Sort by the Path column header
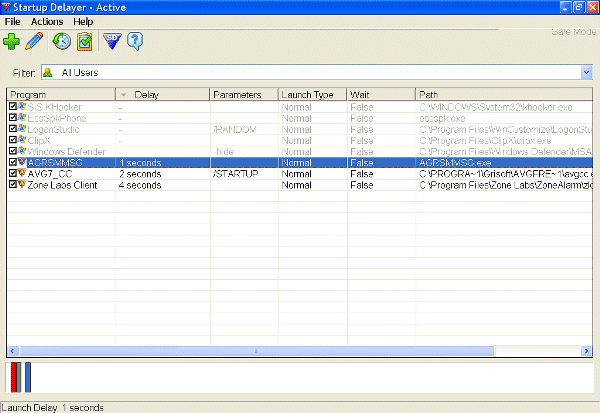This screenshot has width=600, height=413. coord(504,95)
